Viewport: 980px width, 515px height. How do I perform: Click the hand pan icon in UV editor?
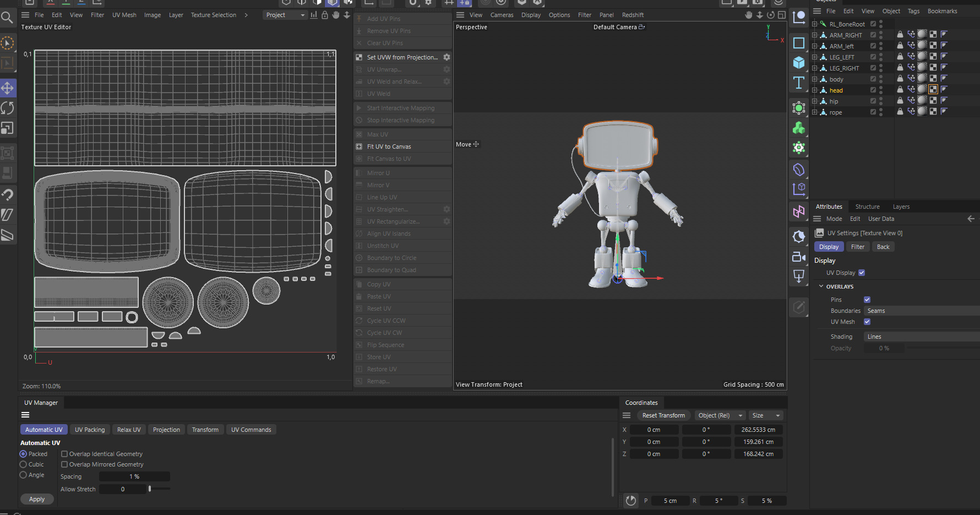point(336,15)
